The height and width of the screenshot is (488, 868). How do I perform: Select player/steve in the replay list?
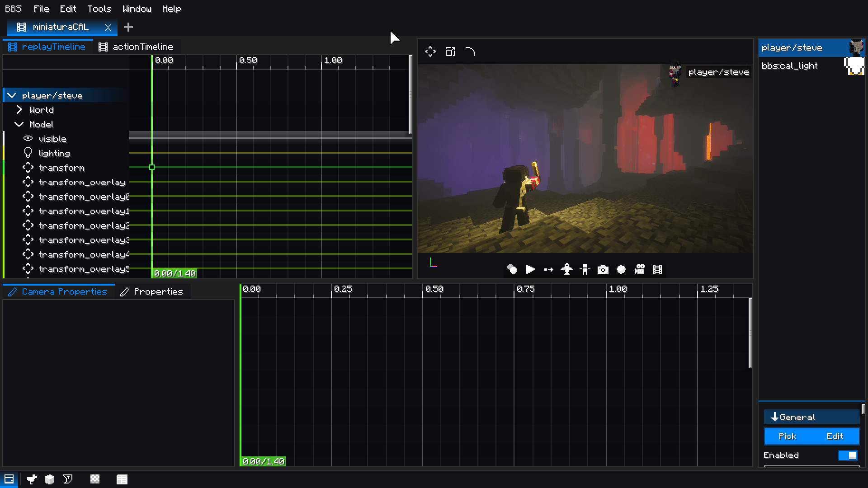tap(811, 47)
